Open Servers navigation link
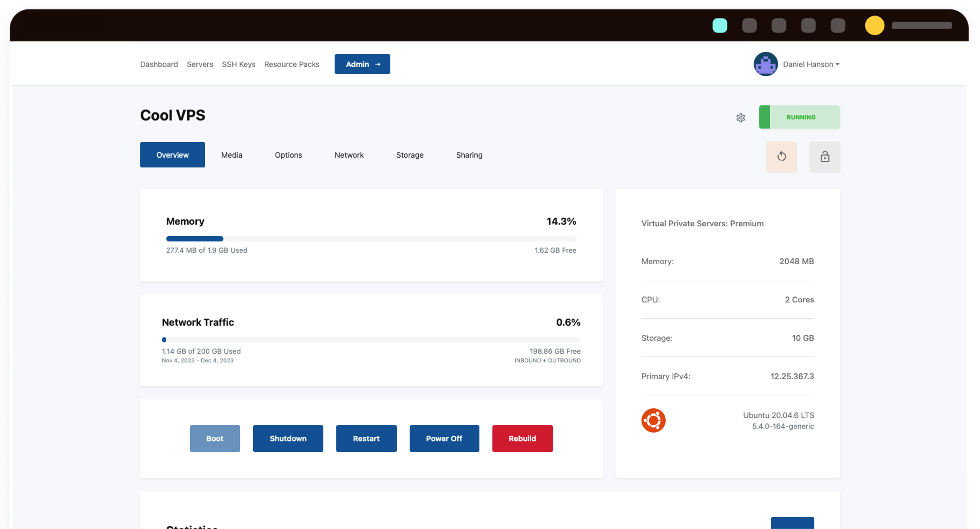 (200, 64)
